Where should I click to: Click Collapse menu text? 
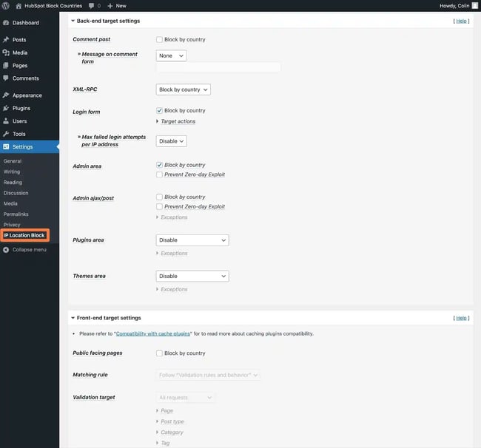point(30,250)
